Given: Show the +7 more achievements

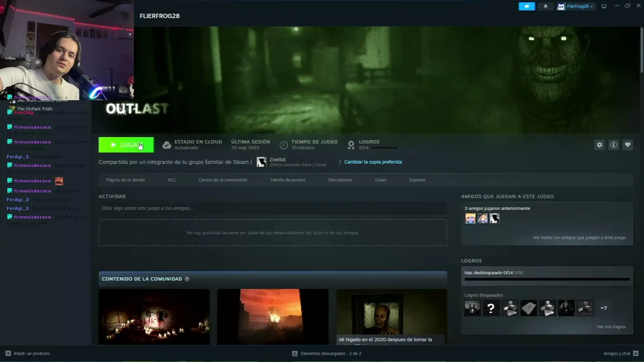Looking at the screenshot, I should (x=604, y=308).
